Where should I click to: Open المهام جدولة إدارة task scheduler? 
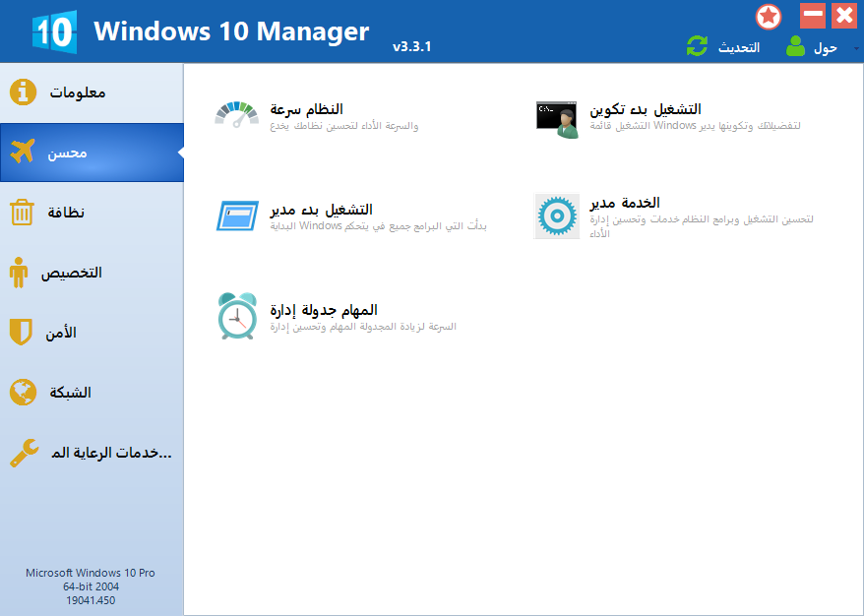tap(324, 310)
